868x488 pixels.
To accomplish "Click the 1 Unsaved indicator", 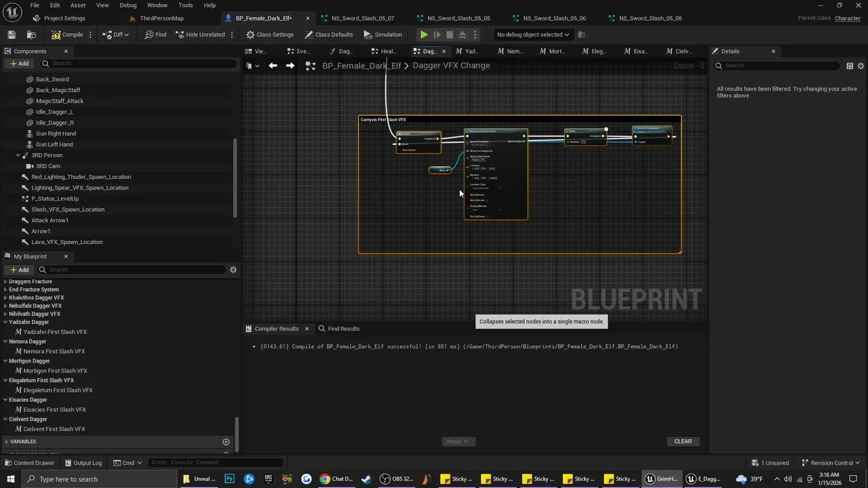I will pyautogui.click(x=772, y=463).
